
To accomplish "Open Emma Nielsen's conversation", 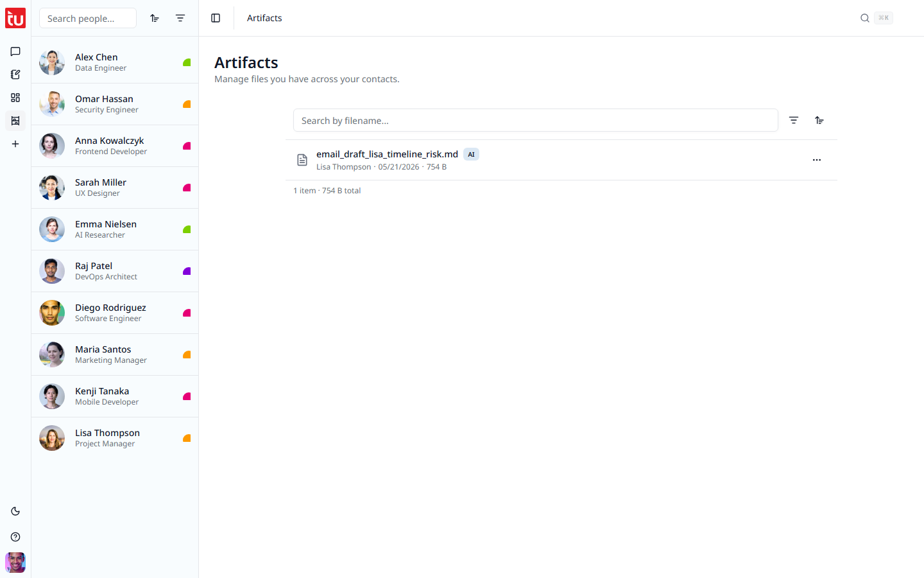I will click(115, 229).
